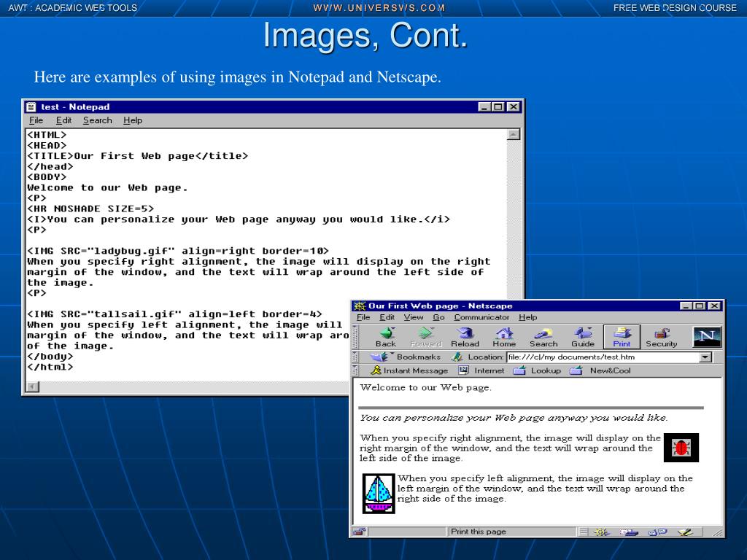The width and height of the screenshot is (747, 560).
Task: Open Mailbox icon in Netscape component bar
Action: (x=630, y=532)
